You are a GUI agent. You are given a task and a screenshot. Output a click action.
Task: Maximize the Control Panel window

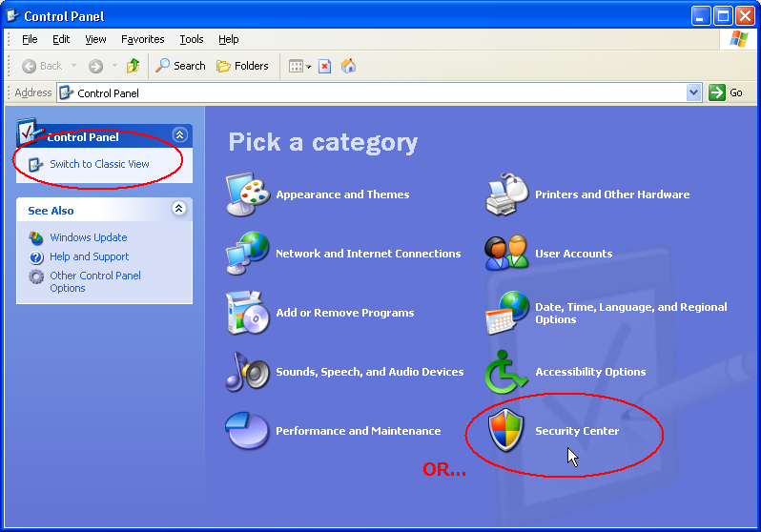pyautogui.click(x=723, y=16)
